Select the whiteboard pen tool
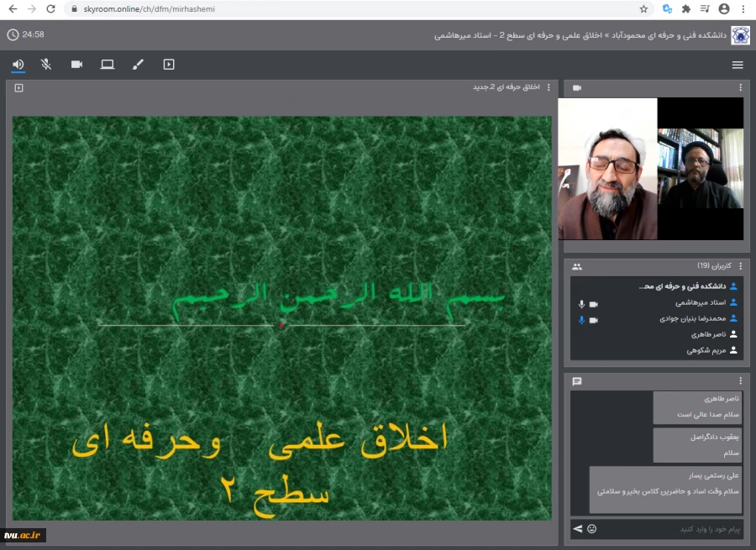 (x=138, y=64)
